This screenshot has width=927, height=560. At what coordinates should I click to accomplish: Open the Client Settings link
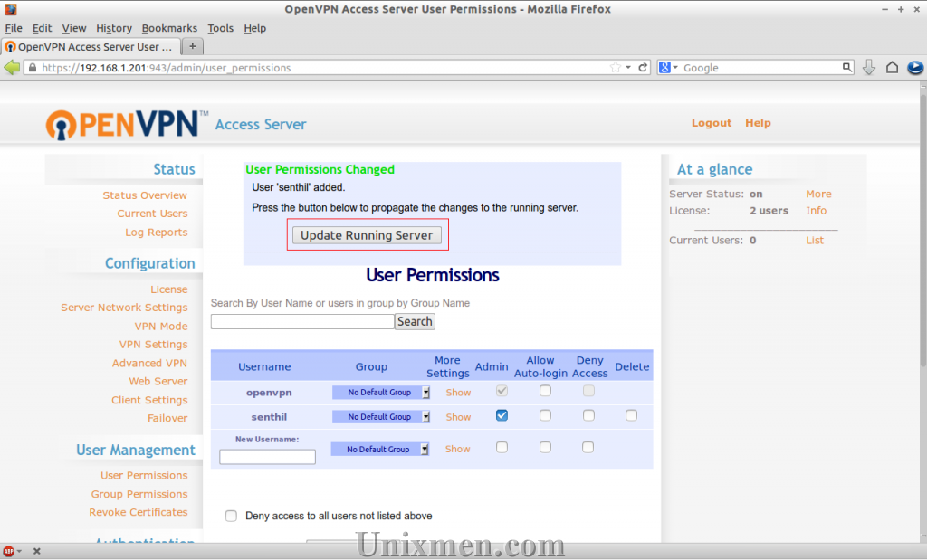[149, 400]
